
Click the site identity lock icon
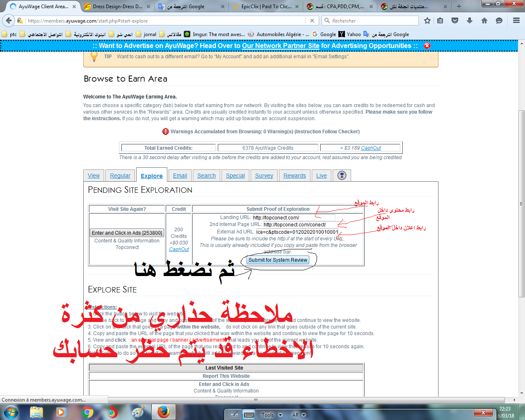20,21
